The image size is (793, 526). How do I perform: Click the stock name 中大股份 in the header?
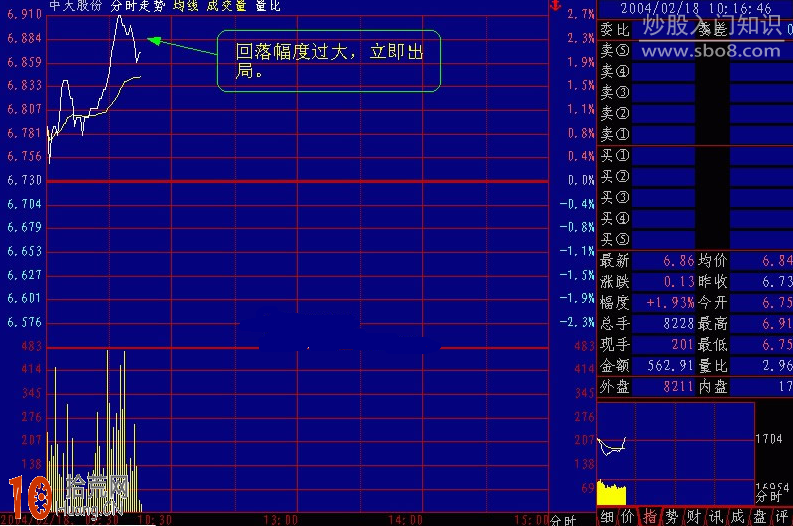point(76,6)
